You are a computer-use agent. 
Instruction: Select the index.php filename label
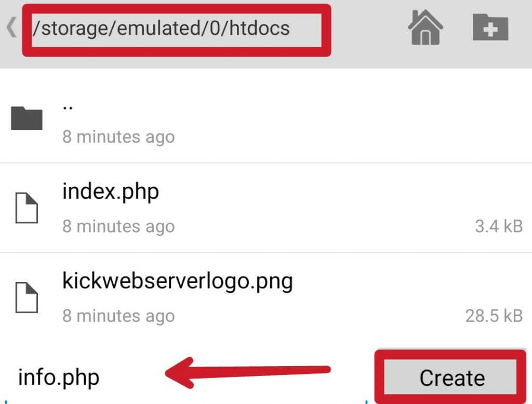pyautogui.click(x=110, y=191)
